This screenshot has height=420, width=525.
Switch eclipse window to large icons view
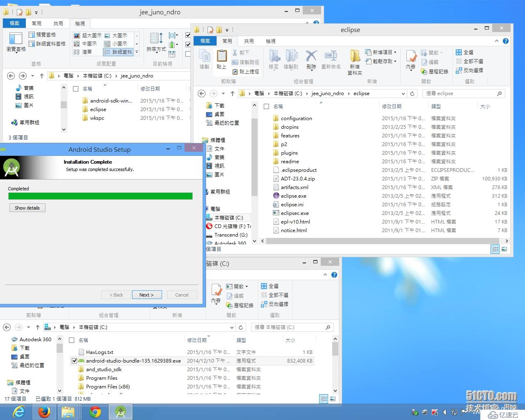point(504,249)
